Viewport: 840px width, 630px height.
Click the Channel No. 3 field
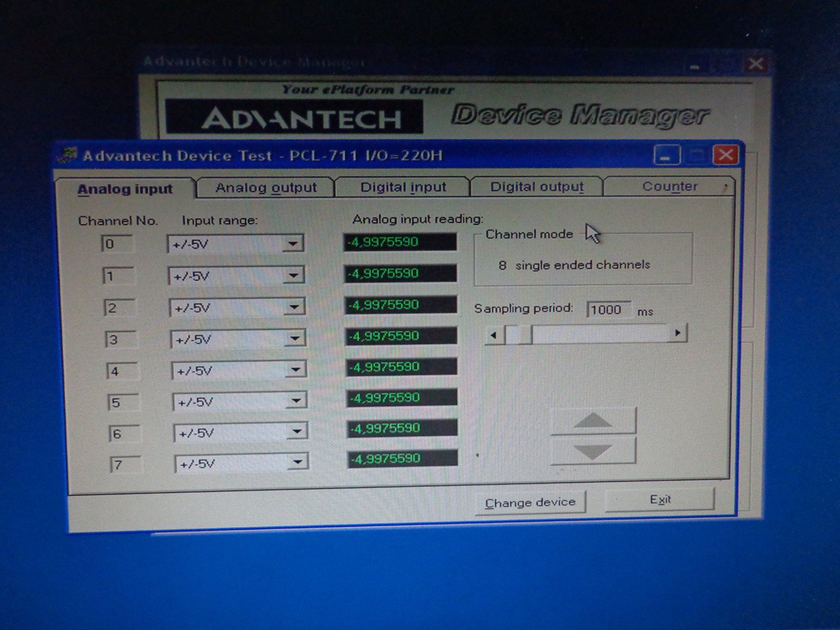point(121,339)
